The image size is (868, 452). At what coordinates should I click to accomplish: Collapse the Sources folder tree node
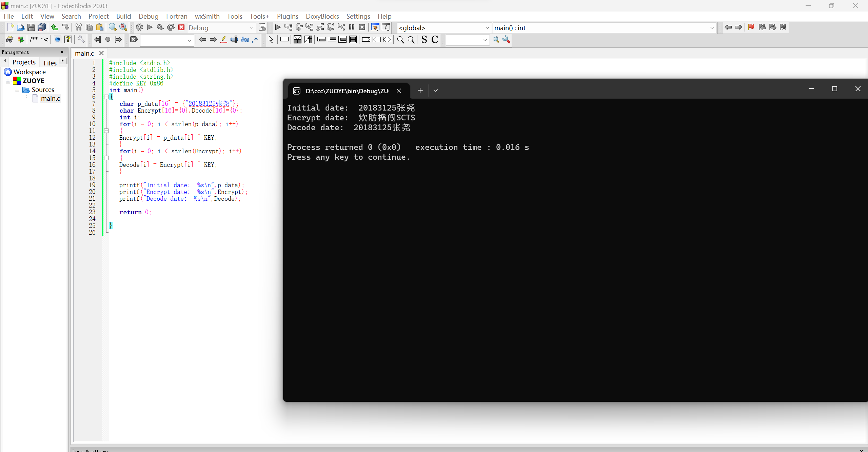17,90
